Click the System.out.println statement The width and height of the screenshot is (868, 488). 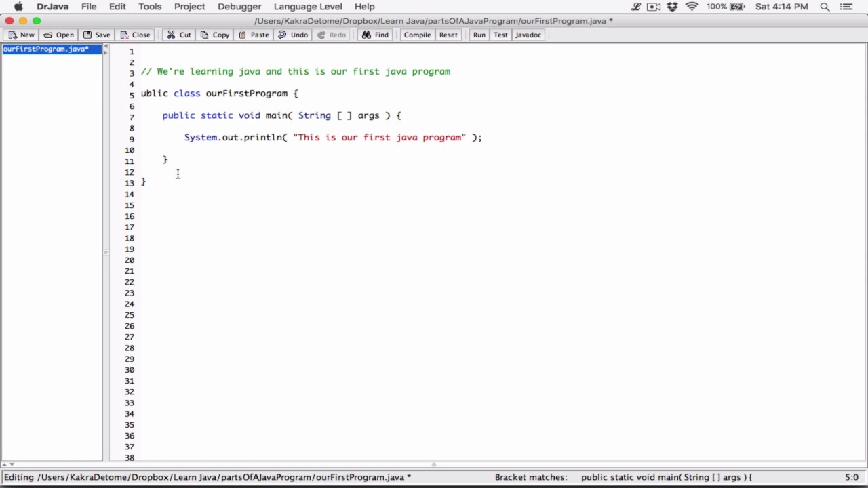(x=333, y=137)
